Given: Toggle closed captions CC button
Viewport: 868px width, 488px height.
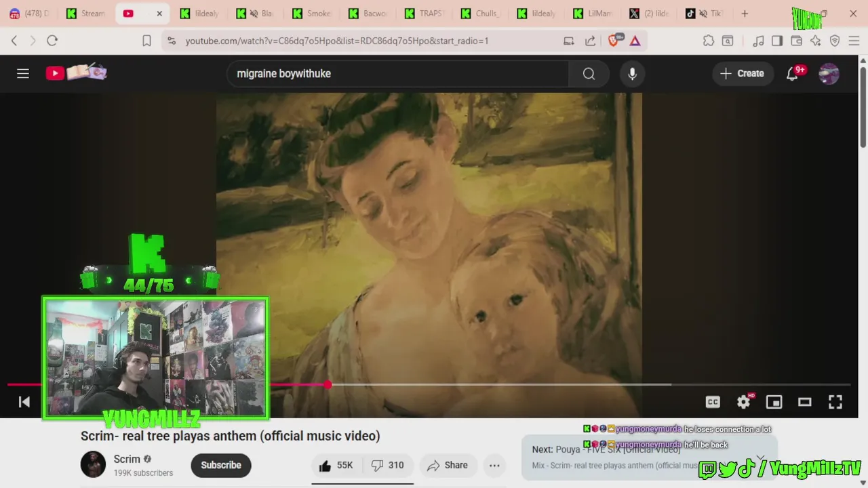Looking at the screenshot, I should [713, 402].
